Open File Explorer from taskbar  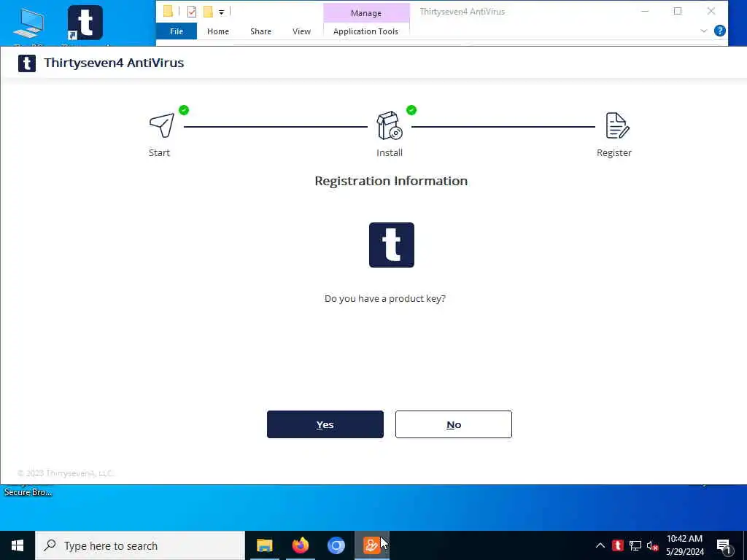(264, 545)
